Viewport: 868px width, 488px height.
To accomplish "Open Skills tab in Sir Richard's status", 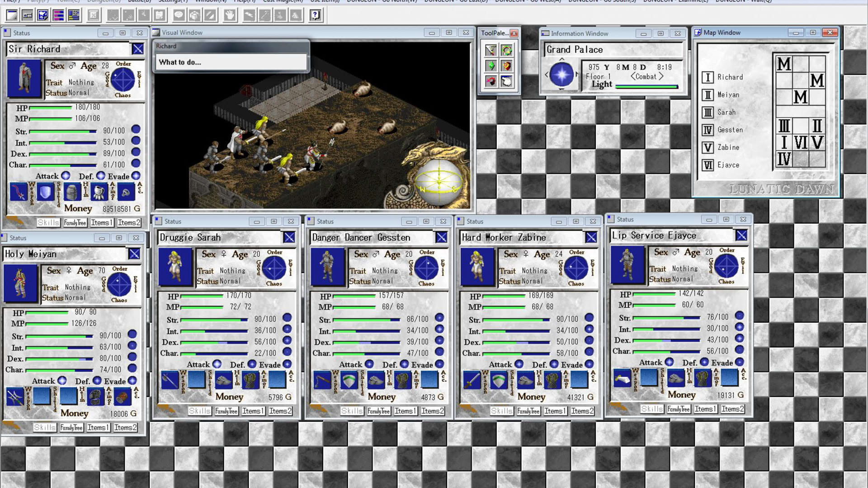I will 48,223.
